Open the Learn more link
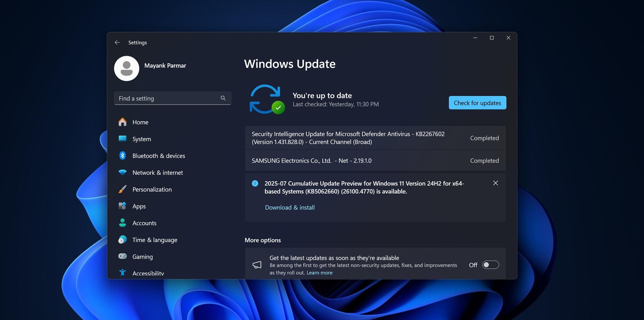This screenshot has width=644, height=320. [319, 272]
